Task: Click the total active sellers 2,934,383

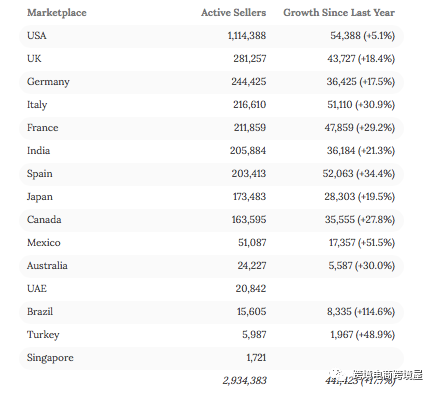Action: click(x=245, y=381)
